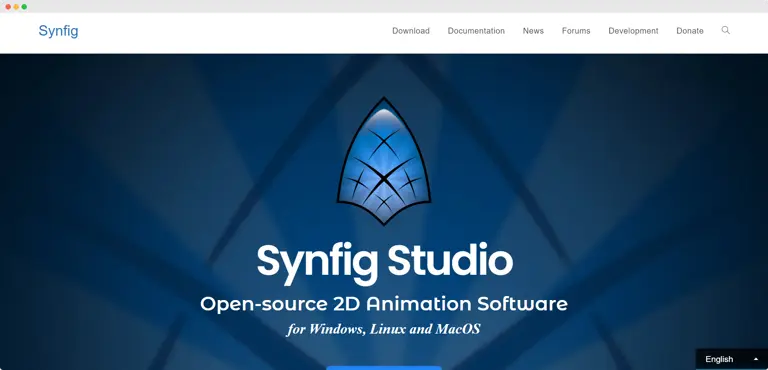This screenshot has height=370, width=768.
Task: Click the Synfig site logo text
Action: pyautogui.click(x=58, y=31)
